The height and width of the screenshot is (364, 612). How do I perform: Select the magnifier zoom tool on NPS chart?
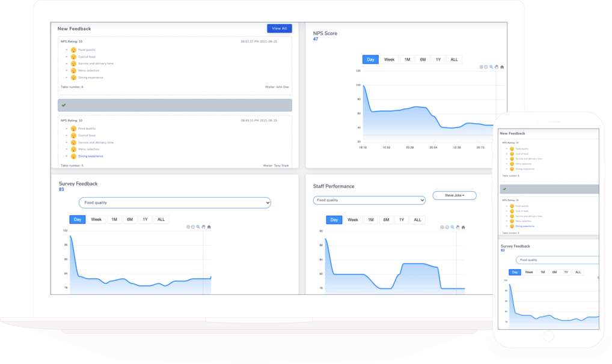(492, 67)
